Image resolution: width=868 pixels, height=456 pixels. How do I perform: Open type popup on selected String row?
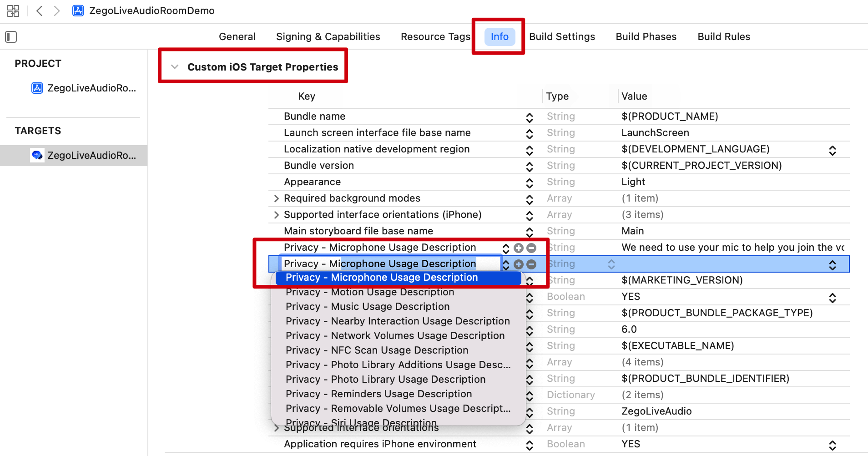click(x=611, y=264)
